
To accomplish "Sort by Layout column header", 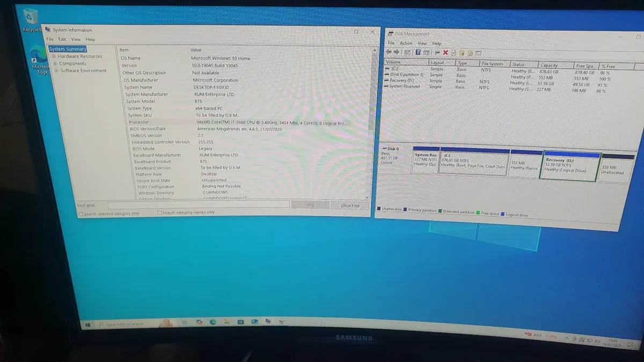I will point(442,63).
